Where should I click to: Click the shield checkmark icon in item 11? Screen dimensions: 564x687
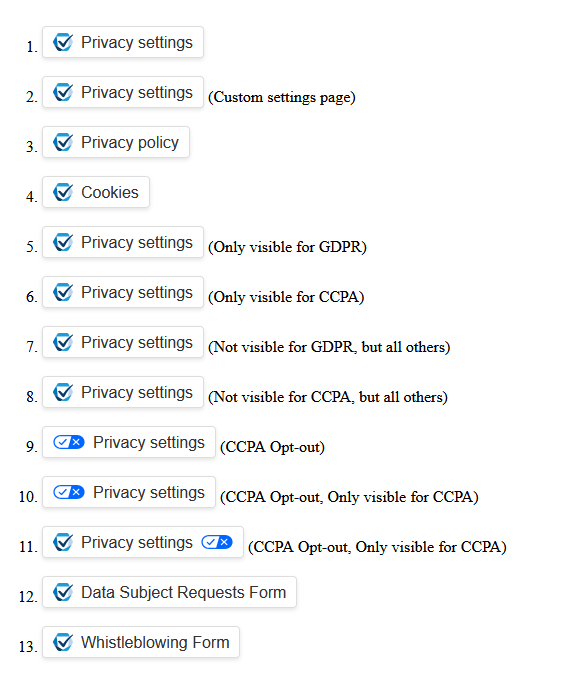(x=63, y=542)
